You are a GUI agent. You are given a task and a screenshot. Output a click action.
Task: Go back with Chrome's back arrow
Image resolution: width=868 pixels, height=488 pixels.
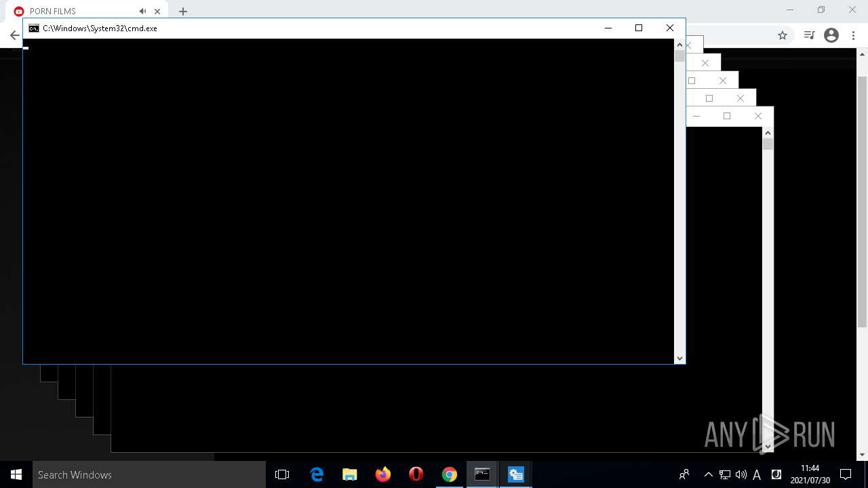coord(14,35)
